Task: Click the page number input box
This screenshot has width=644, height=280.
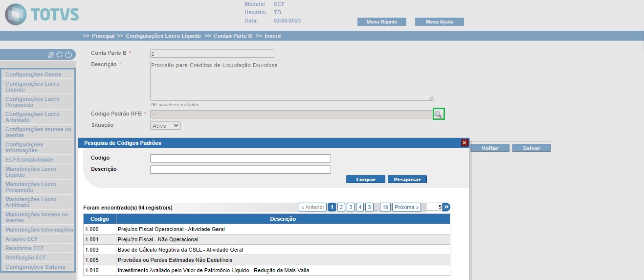Action: (x=434, y=207)
